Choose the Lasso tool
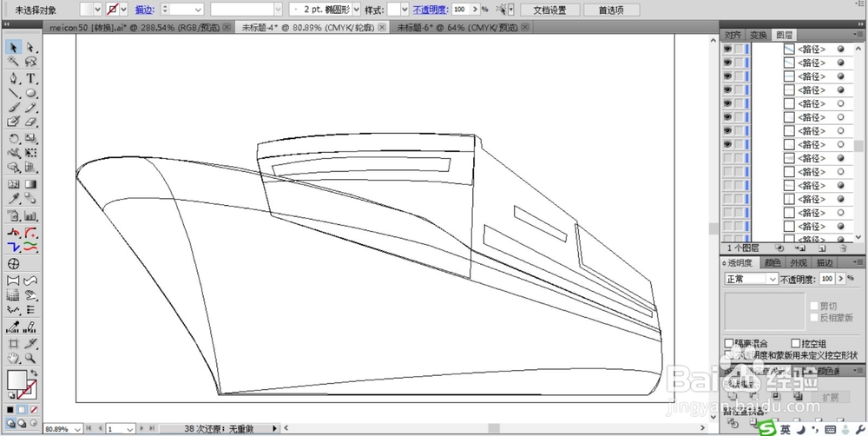 [x=31, y=62]
